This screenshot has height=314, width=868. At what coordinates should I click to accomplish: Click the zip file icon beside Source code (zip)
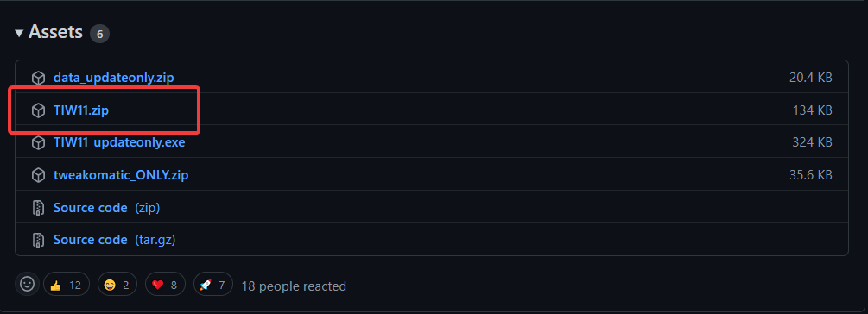(38, 208)
